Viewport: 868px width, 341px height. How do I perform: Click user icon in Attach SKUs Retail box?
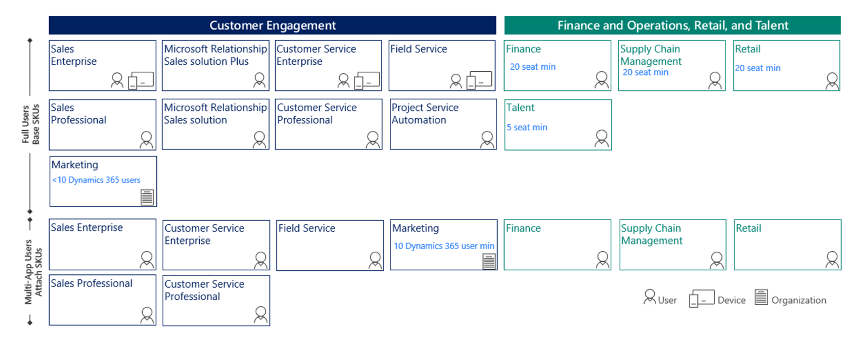pos(832,260)
